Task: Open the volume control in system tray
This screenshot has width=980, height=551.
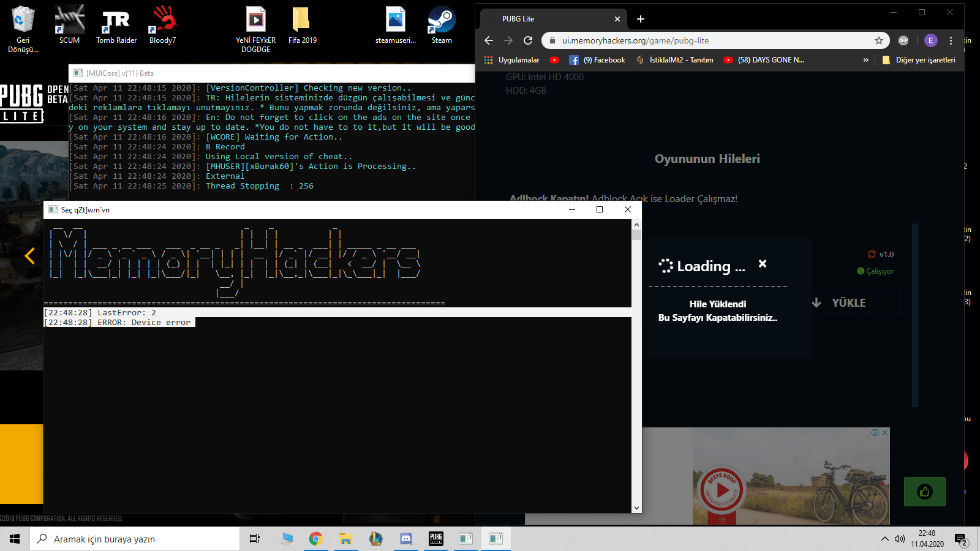Action: coord(900,539)
